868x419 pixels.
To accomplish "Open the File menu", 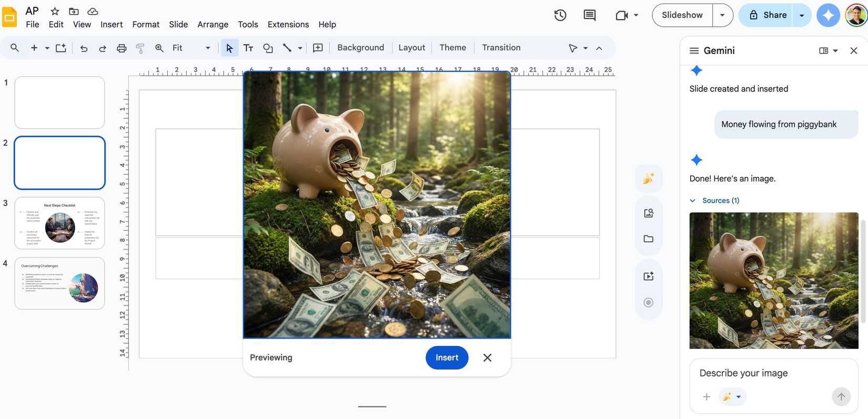I will click(33, 24).
